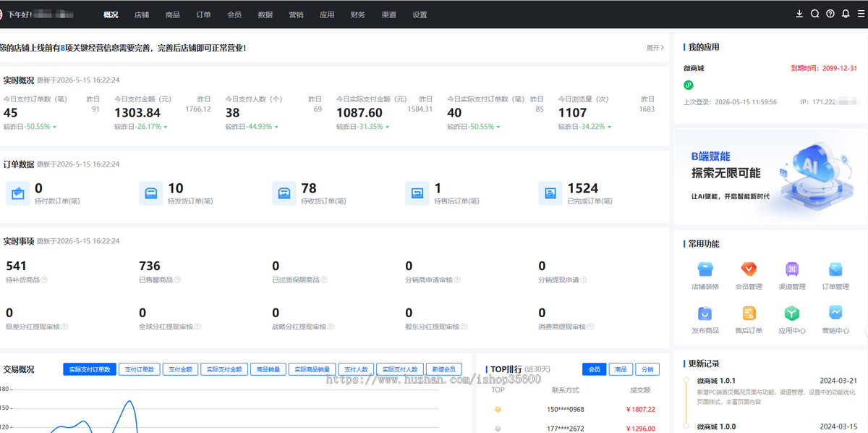The image size is (868, 433).
Task: Click the download icon in the top bar
Action: coord(799,14)
